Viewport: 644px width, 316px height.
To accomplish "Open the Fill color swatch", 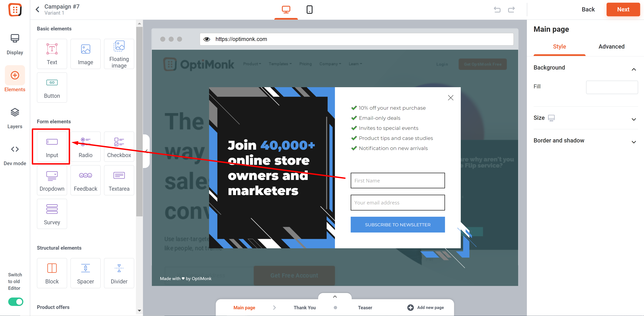I will 612,87.
